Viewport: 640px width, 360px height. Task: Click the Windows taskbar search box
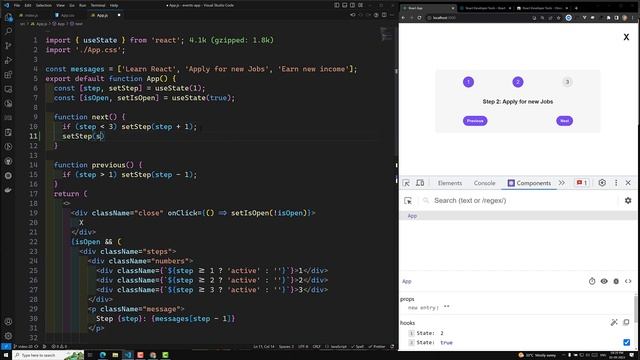point(48,355)
